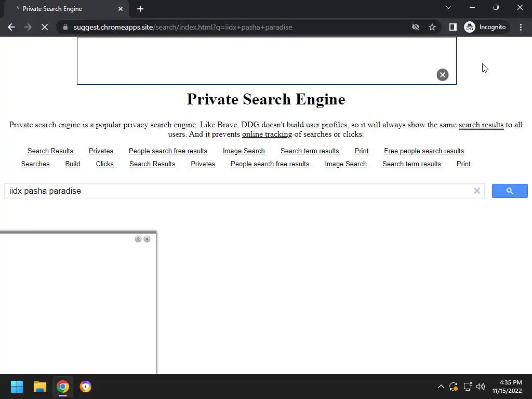Open second-row 'Privates' link
This screenshot has width=532, height=399.
(x=203, y=164)
